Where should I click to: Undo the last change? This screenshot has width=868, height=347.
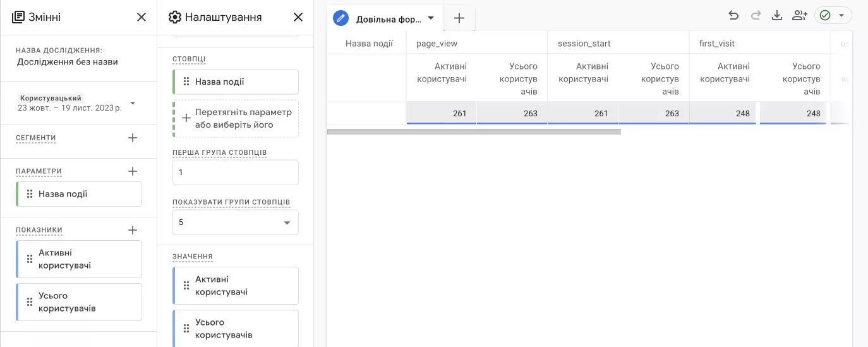[733, 16]
